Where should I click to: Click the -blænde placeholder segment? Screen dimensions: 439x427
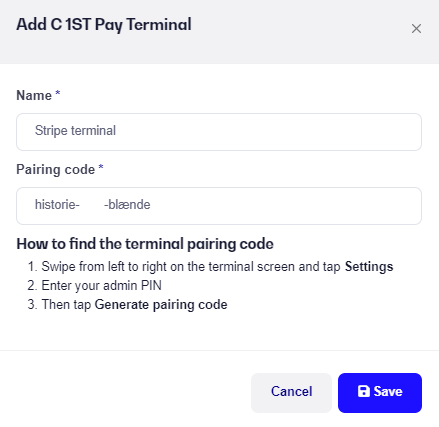[127, 205]
